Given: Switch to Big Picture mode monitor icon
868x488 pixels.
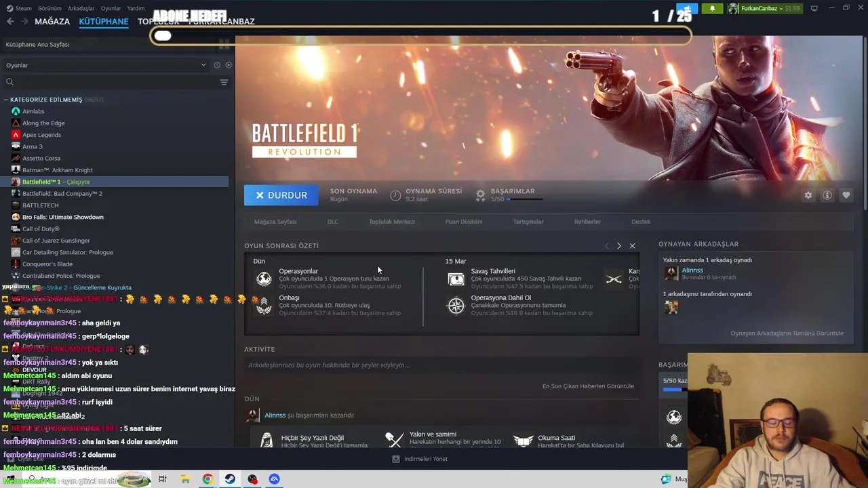Looking at the screenshot, I should (x=814, y=8).
